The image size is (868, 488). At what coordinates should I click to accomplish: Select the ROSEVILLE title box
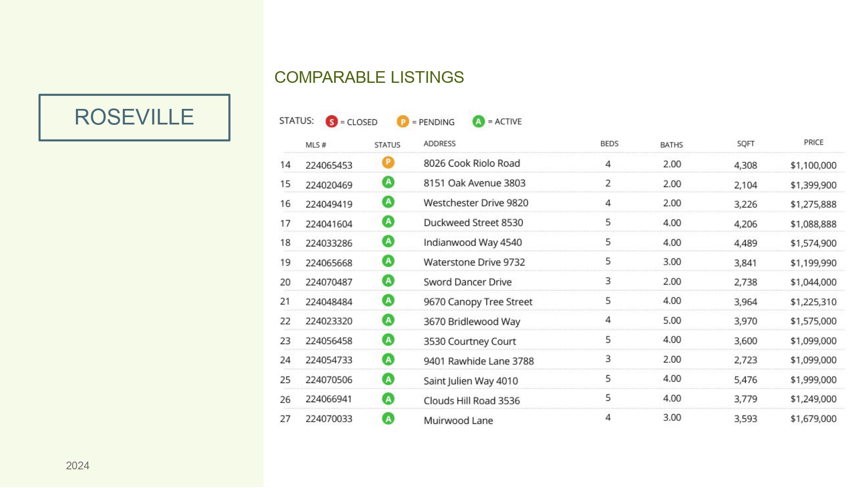134,118
